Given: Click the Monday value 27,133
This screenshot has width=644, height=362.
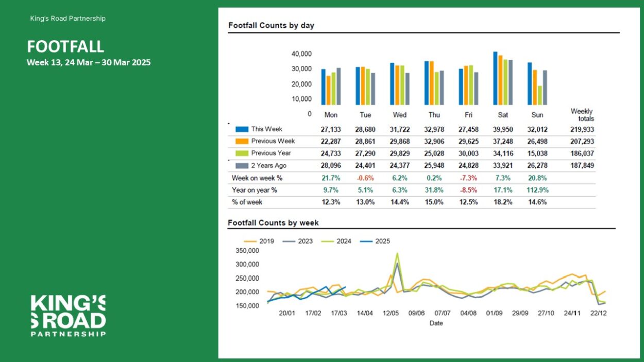Looking at the screenshot, I should tap(331, 130).
